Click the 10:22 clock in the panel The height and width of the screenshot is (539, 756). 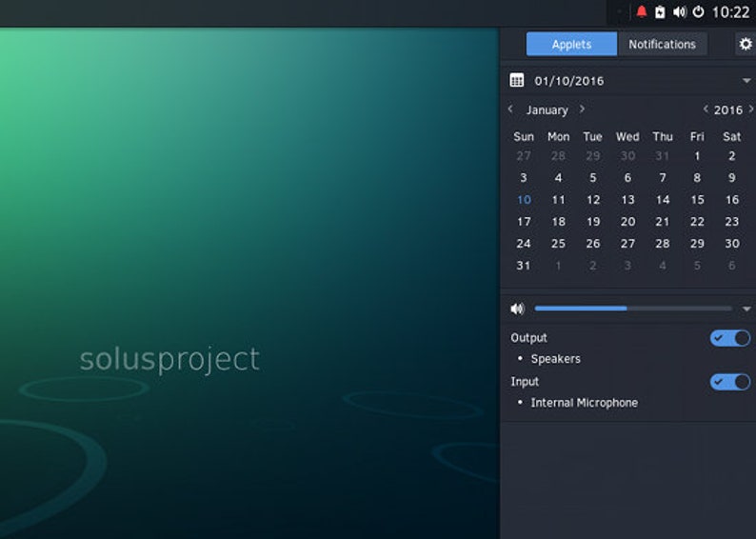click(x=730, y=12)
